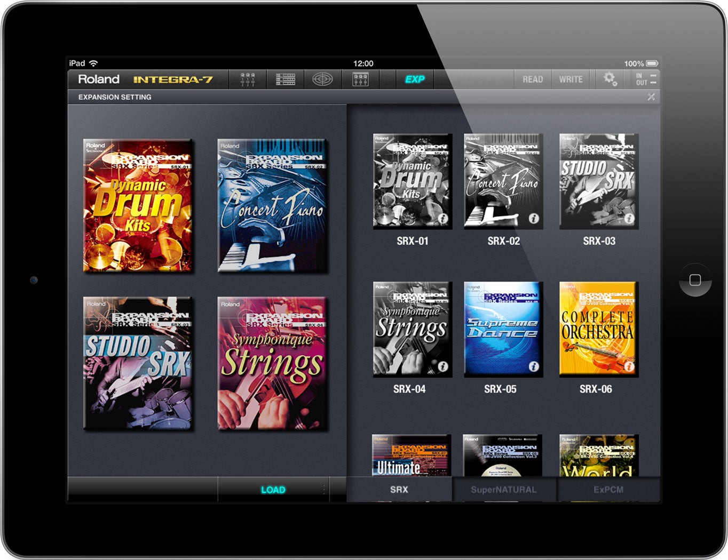This screenshot has width=728, height=560.
Task: Show info for SRX-05 Supreme Dance
Action: click(x=533, y=366)
